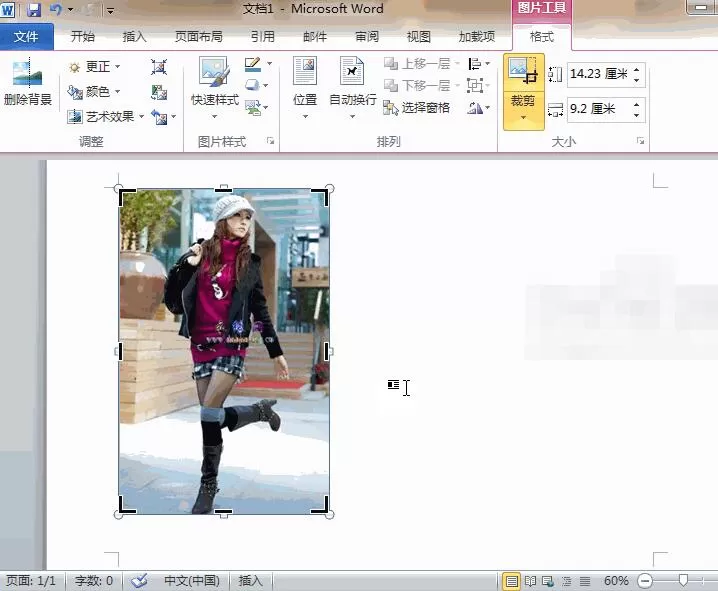Click the Word application icon in title bar
The image size is (718, 591).
click(x=8, y=9)
